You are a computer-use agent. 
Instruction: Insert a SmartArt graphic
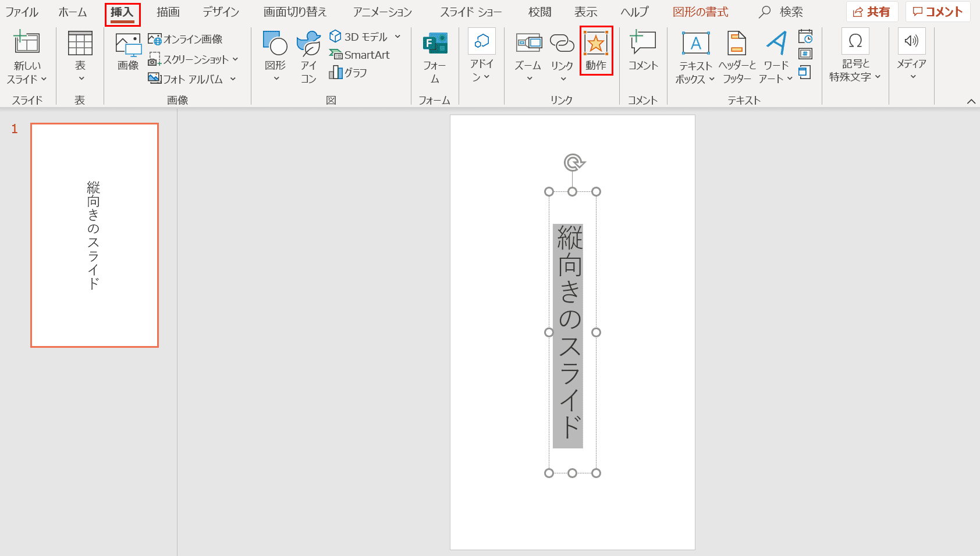pyautogui.click(x=359, y=55)
